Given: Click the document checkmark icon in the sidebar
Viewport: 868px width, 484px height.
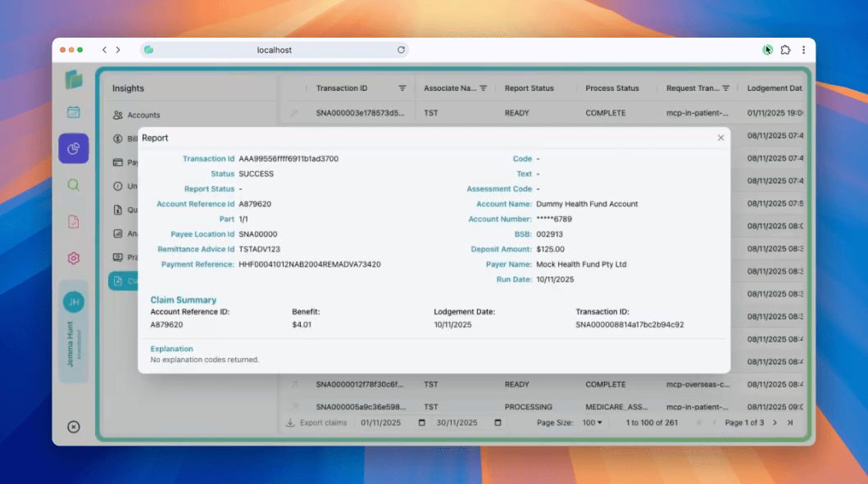Looking at the screenshot, I should 74,221.
